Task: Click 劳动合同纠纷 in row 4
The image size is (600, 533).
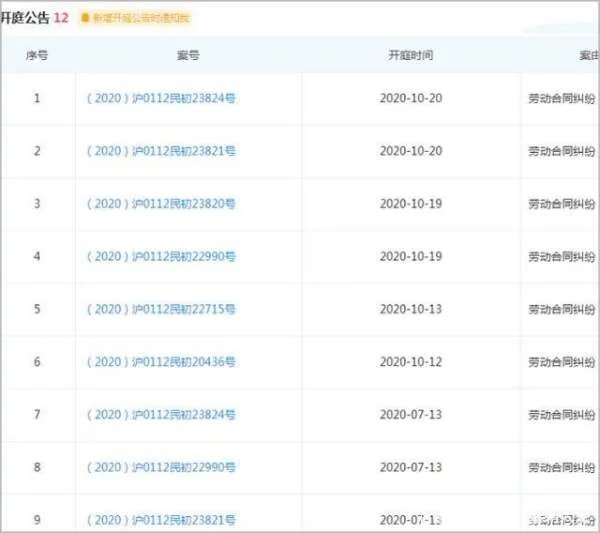Action: (561, 257)
